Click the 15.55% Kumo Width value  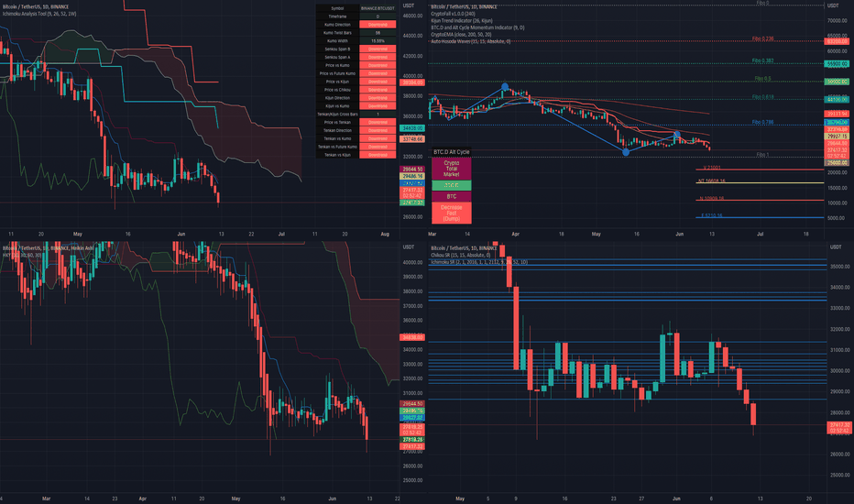click(378, 41)
